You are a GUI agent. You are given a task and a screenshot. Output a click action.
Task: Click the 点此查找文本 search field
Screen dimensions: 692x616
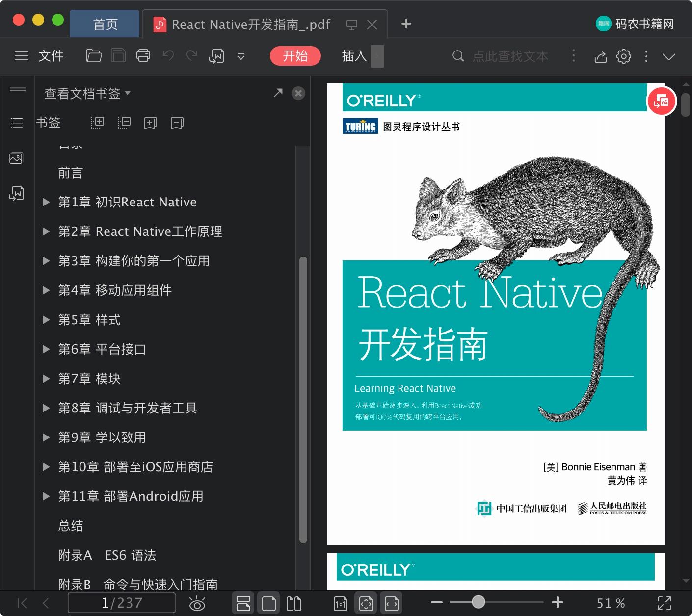pyautogui.click(x=510, y=56)
